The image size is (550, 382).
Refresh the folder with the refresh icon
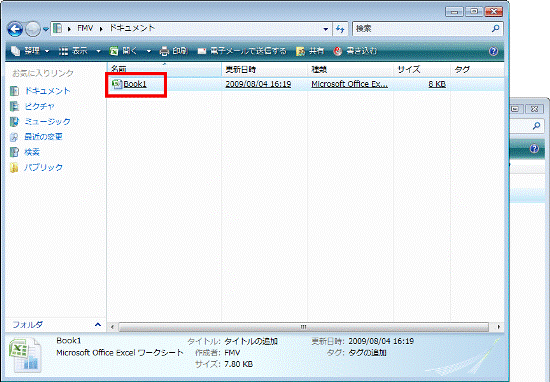[340, 29]
